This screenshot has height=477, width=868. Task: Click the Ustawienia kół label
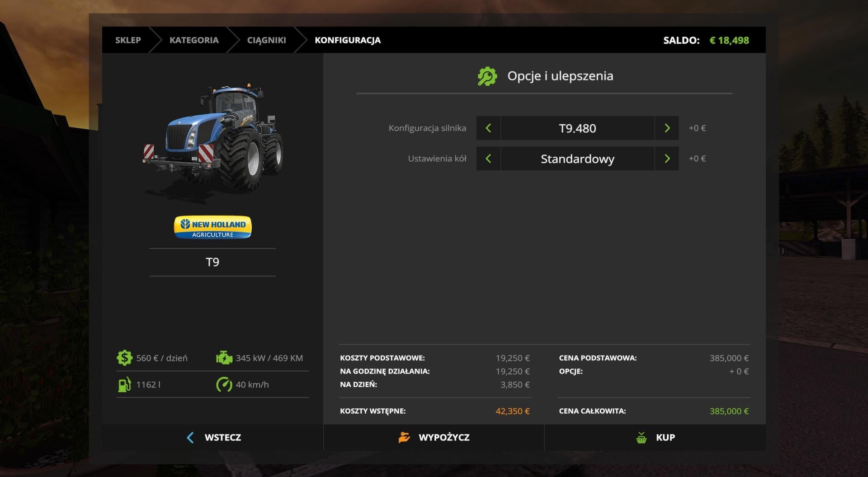click(x=437, y=159)
